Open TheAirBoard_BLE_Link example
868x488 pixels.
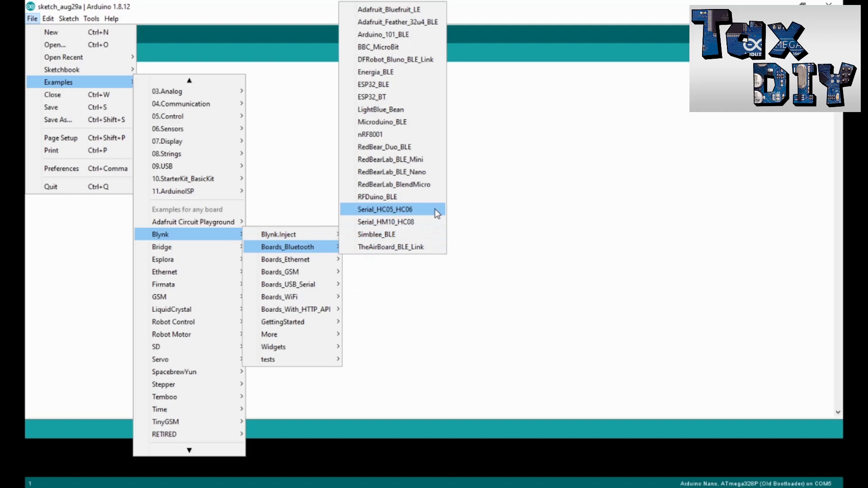click(392, 247)
